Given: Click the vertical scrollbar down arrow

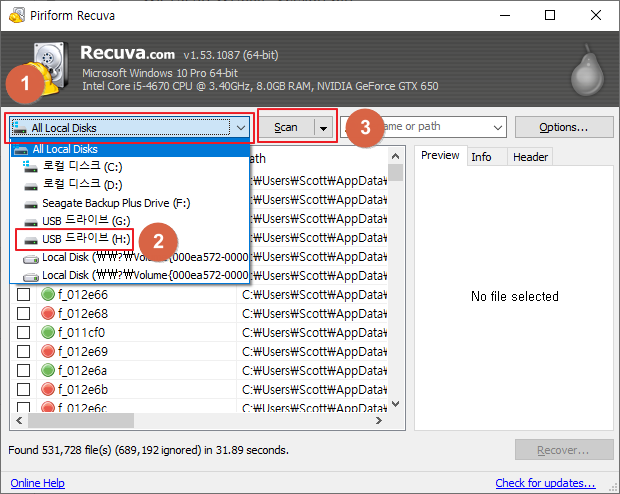Looking at the screenshot, I should click(395, 404).
